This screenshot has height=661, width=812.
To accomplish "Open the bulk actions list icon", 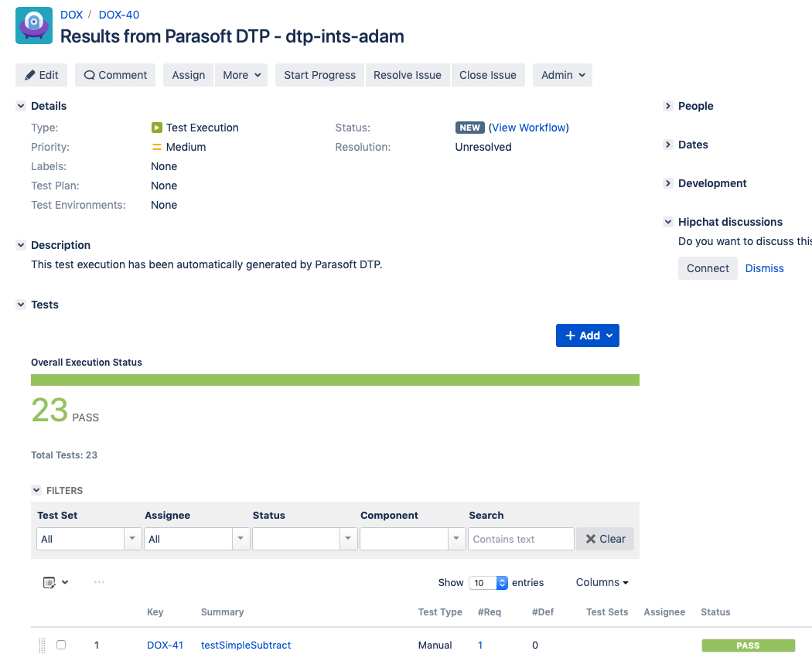I will click(x=56, y=583).
